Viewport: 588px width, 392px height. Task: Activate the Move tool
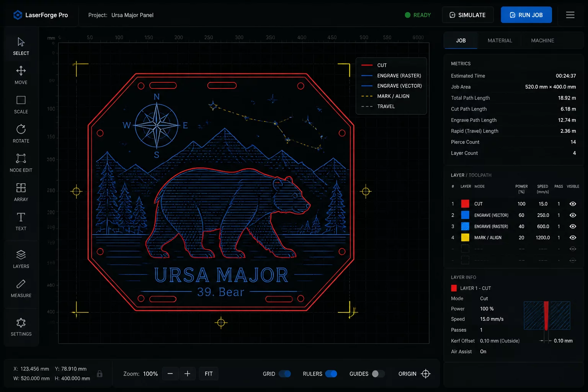tap(21, 75)
